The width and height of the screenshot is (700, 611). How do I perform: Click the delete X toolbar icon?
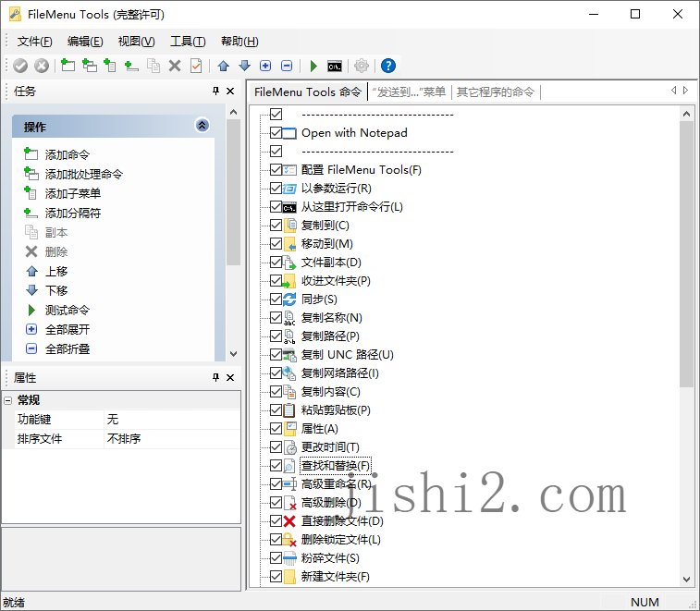(175, 66)
